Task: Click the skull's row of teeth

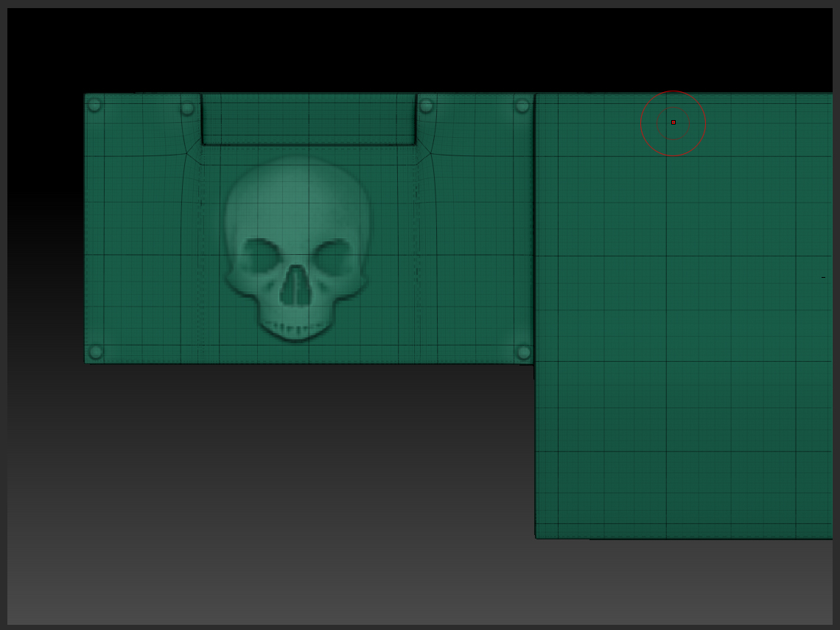Action: coord(295,326)
